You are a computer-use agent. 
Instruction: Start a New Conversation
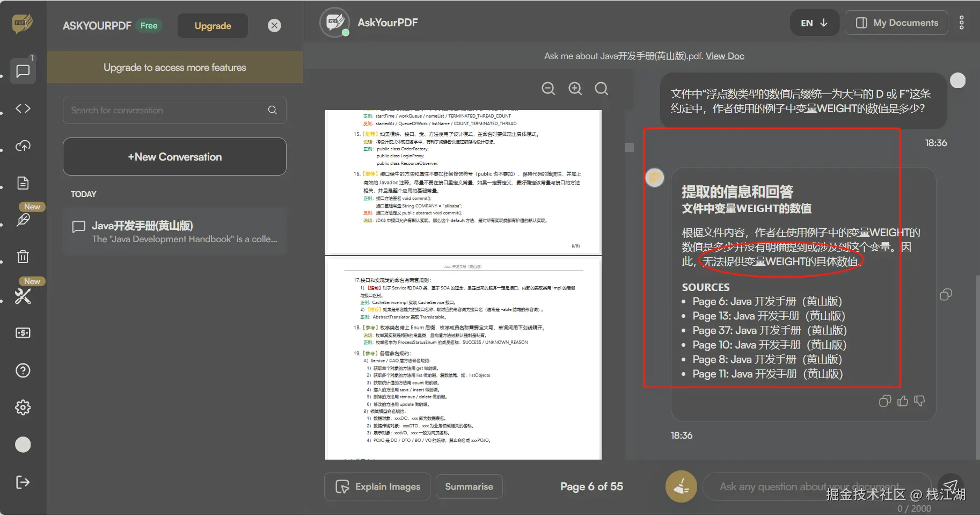click(x=174, y=157)
